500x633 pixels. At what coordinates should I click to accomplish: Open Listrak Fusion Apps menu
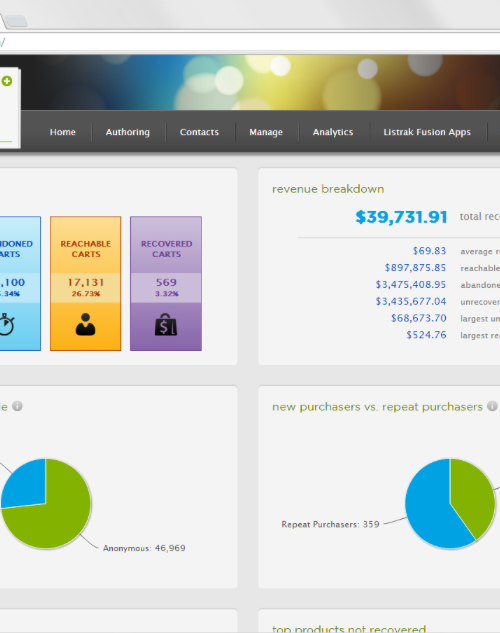(427, 132)
